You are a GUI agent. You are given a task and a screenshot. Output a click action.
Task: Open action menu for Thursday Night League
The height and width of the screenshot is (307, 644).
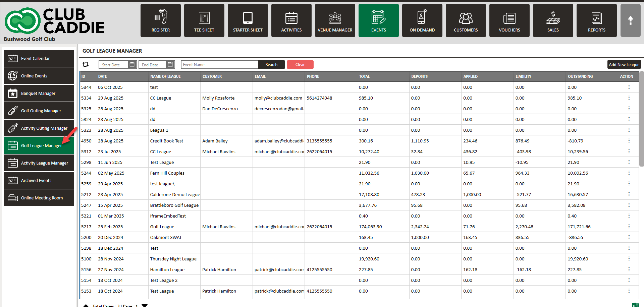tap(629, 259)
